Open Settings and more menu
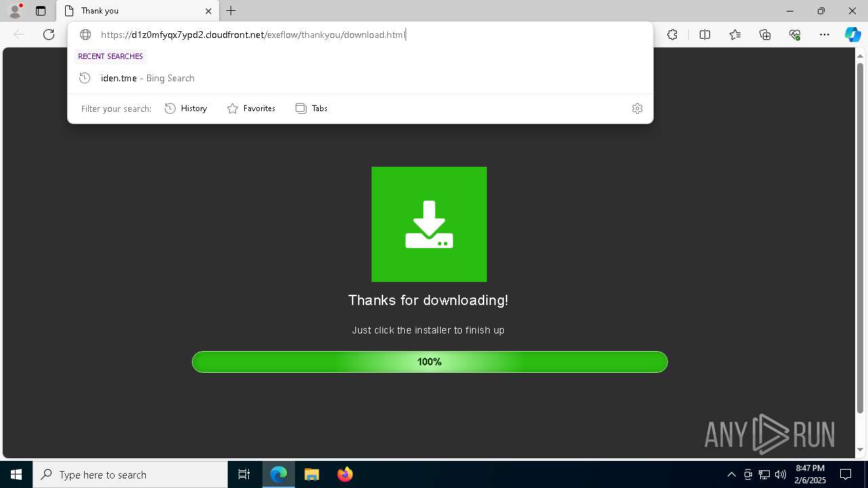Image resolution: width=868 pixels, height=488 pixels. pyautogui.click(x=825, y=35)
